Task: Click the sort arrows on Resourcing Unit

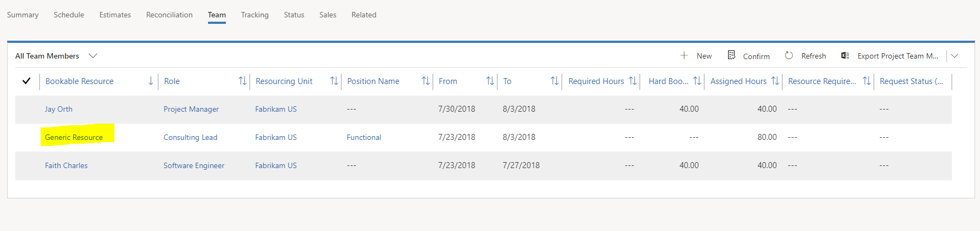Action: click(334, 81)
